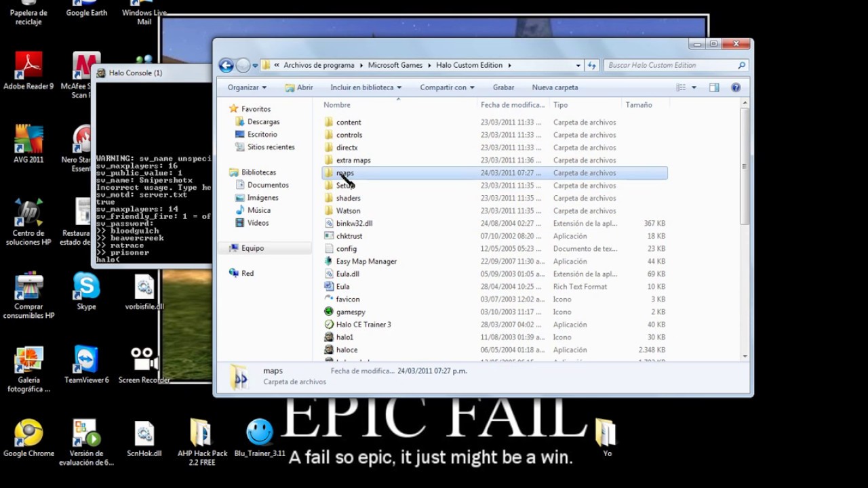The width and height of the screenshot is (868, 488).
Task: Open the Incluir en biblioteca dropdown
Action: point(366,87)
